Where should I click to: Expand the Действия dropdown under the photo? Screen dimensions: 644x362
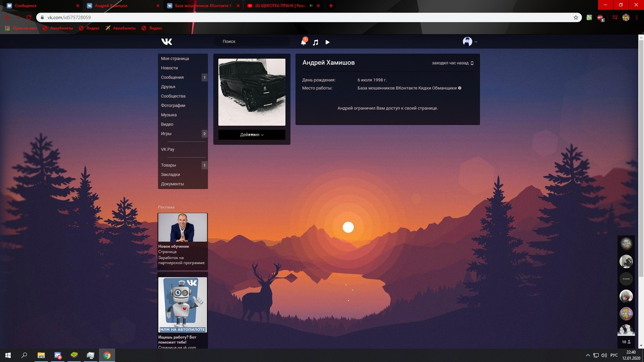click(x=252, y=135)
